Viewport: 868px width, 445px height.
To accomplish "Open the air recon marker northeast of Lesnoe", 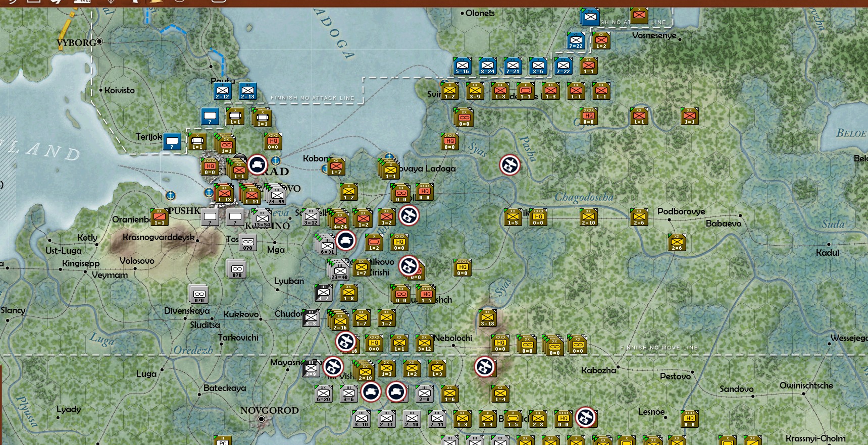I will click(x=586, y=417).
